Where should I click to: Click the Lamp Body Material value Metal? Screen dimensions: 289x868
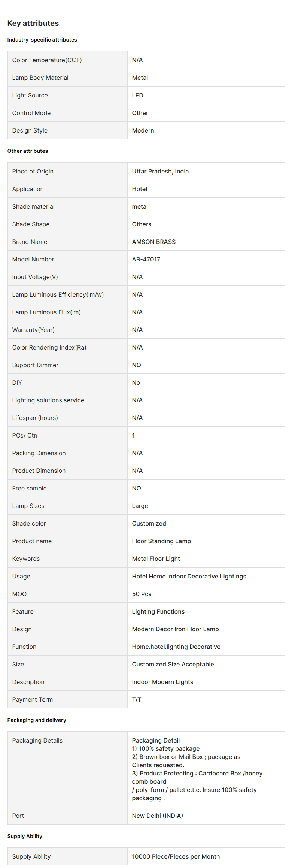(140, 78)
